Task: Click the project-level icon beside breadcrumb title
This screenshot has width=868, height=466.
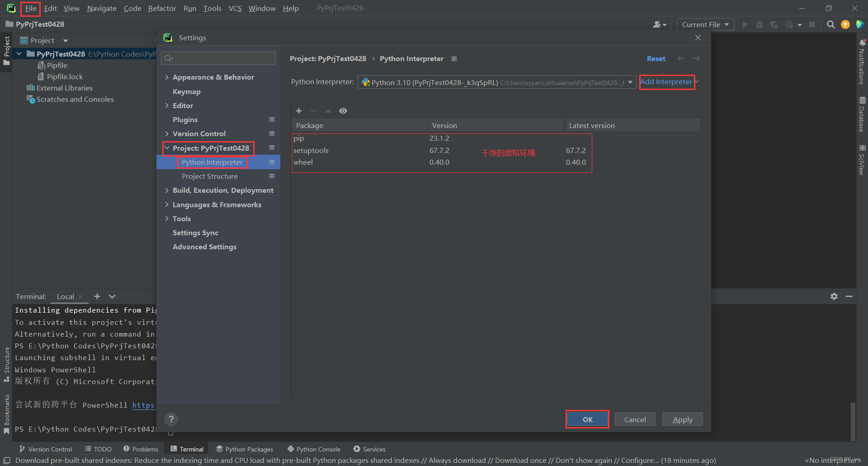Action: (x=454, y=59)
